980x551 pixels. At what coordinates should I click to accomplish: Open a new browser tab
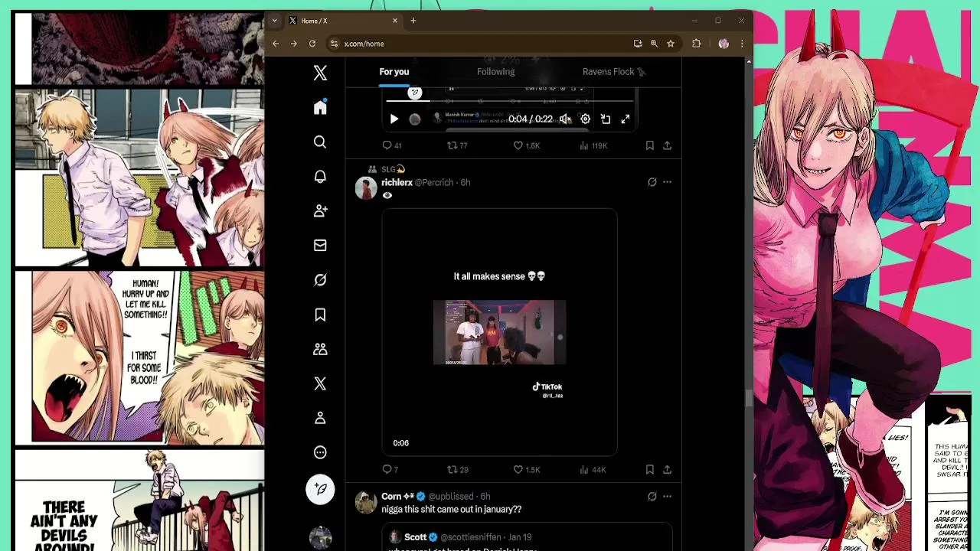pyautogui.click(x=413, y=21)
